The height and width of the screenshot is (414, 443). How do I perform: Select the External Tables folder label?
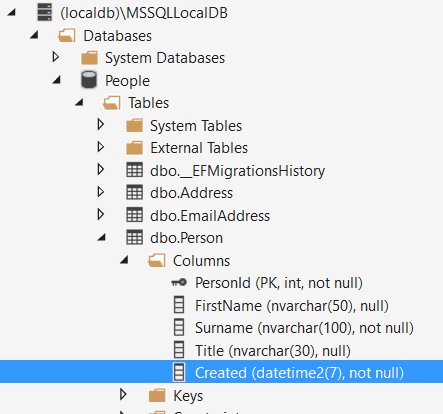(199, 148)
